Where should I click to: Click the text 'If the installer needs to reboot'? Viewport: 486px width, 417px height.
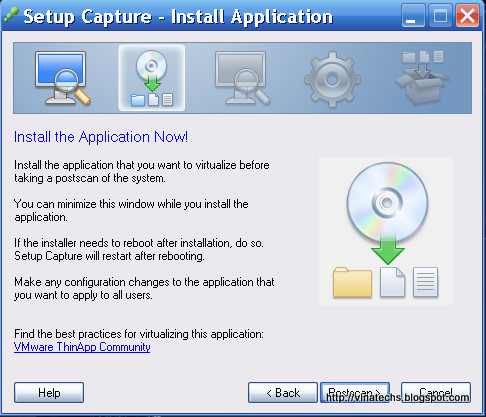(x=84, y=243)
